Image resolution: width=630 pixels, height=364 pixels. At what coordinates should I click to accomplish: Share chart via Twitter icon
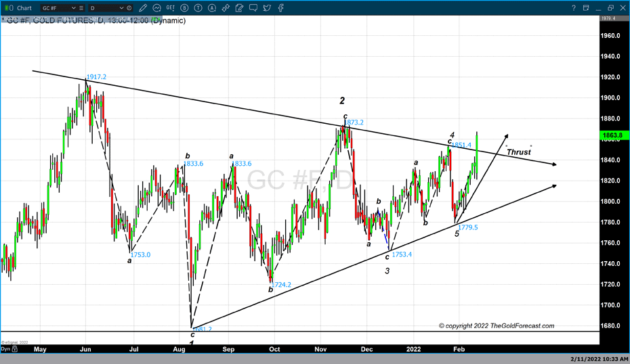[x=267, y=7]
